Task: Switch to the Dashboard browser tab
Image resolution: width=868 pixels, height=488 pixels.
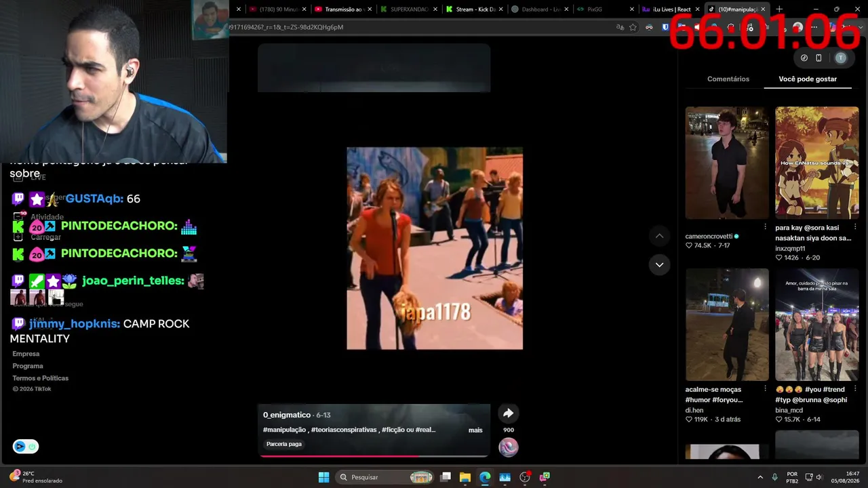Action: (x=539, y=9)
